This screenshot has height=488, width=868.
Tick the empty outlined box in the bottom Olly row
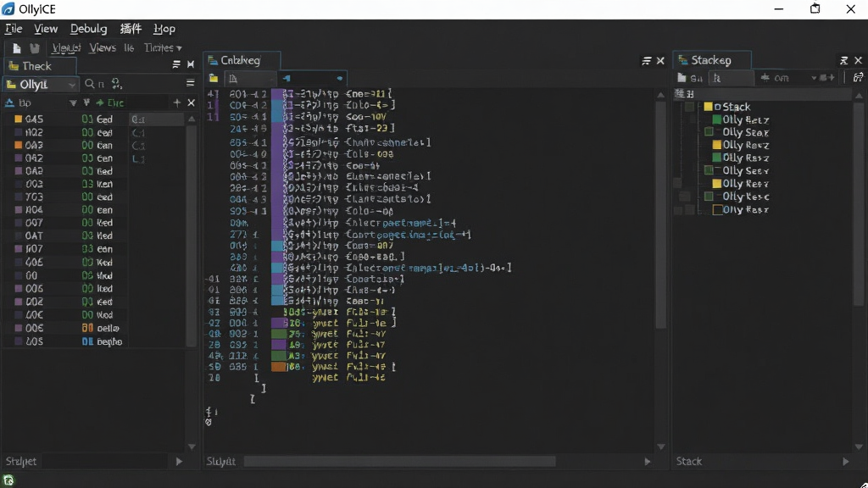pyautogui.click(x=717, y=210)
